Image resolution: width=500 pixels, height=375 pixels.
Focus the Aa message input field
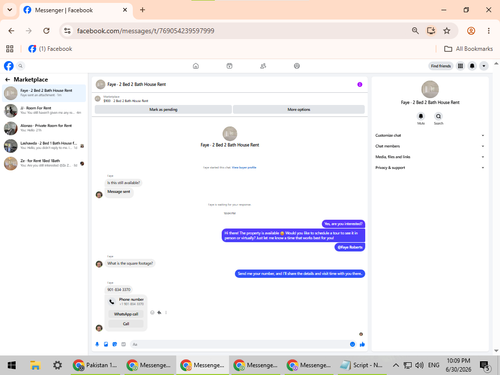click(x=239, y=344)
